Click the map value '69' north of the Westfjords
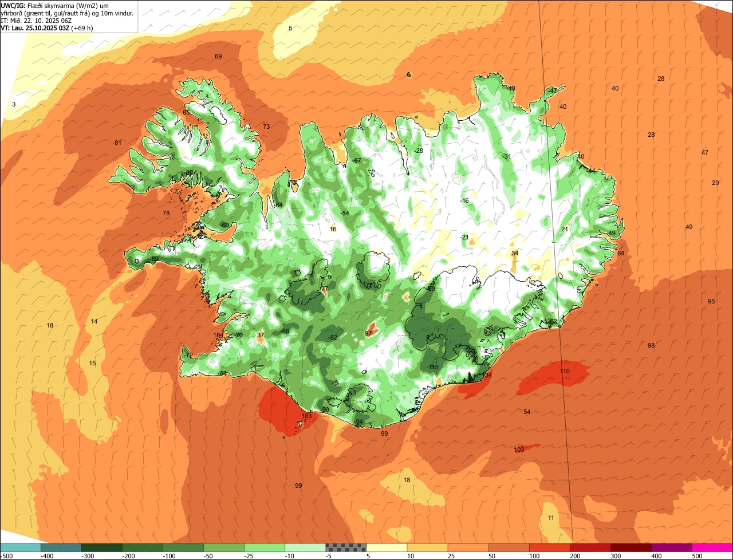 click(x=218, y=56)
